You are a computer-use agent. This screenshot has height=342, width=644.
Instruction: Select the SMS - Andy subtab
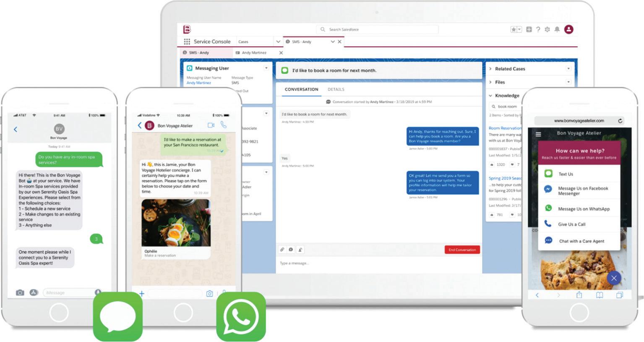205,52
